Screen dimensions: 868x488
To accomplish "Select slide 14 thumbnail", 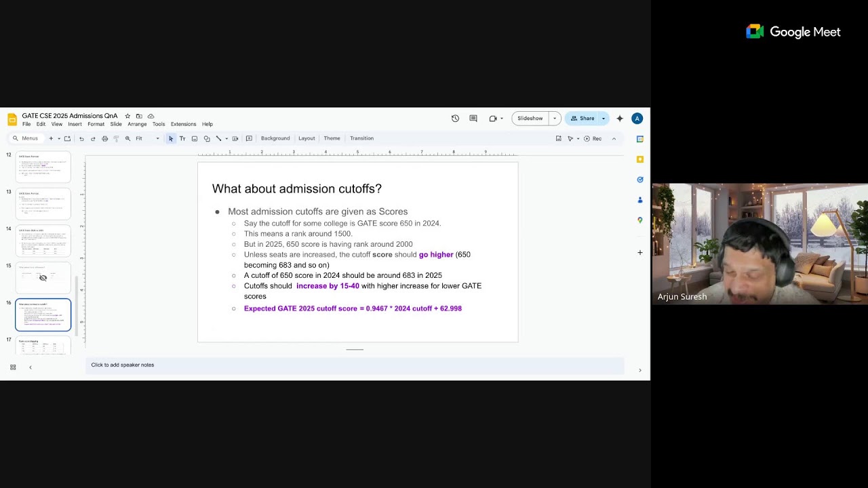I will (x=43, y=241).
